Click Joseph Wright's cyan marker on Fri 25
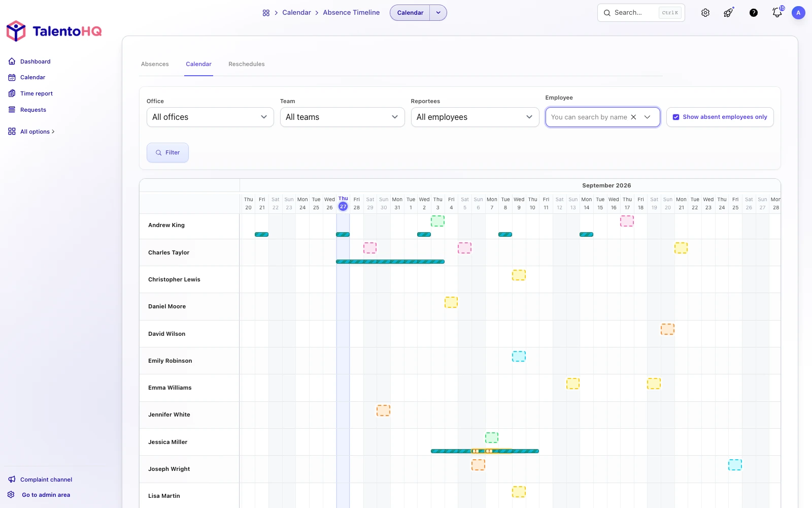 click(x=735, y=465)
